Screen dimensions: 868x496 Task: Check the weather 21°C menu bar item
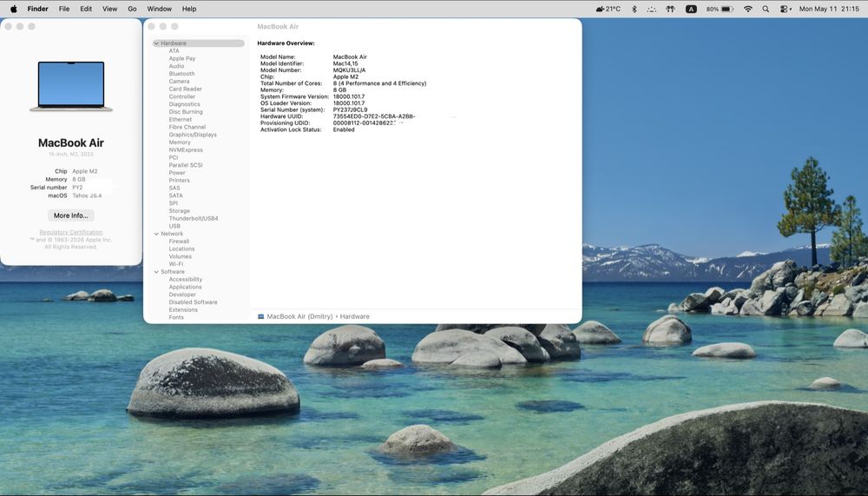pyautogui.click(x=608, y=9)
